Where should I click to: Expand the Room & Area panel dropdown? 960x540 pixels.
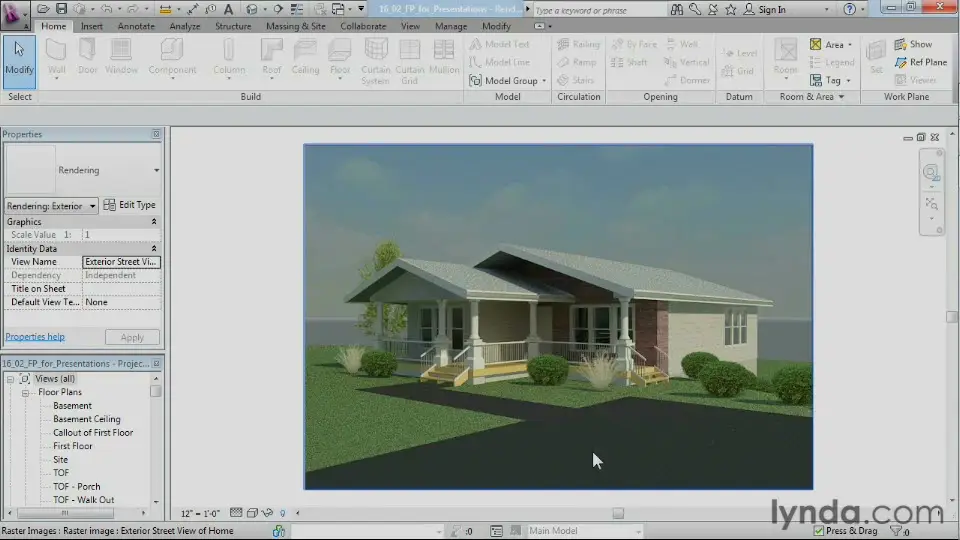pyautogui.click(x=841, y=97)
